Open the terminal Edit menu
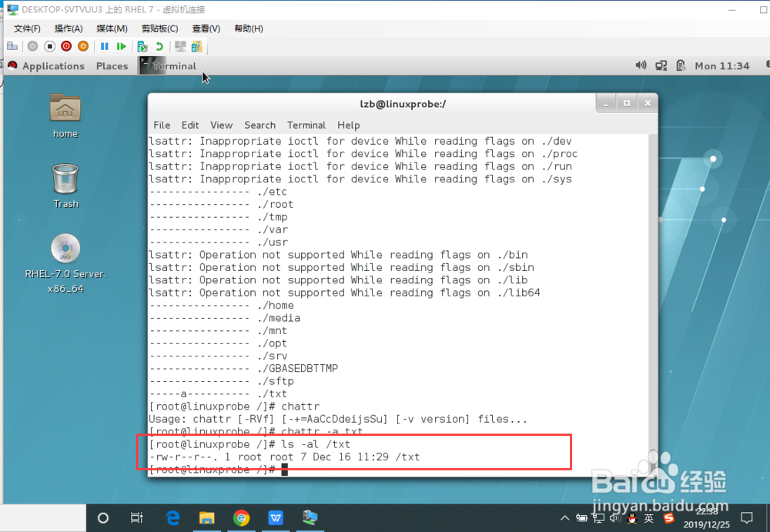The image size is (770, 532). tap(190, 125)
